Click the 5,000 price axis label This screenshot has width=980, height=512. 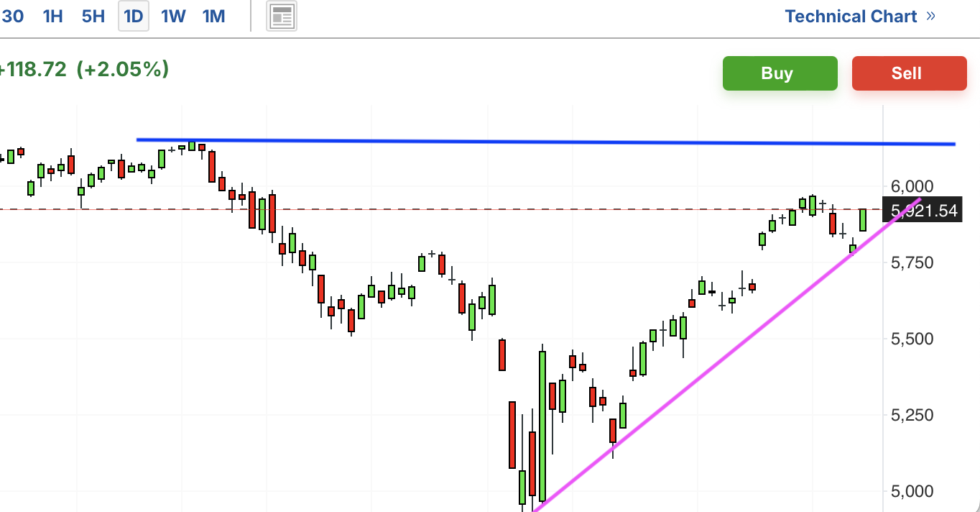(912, 491)
